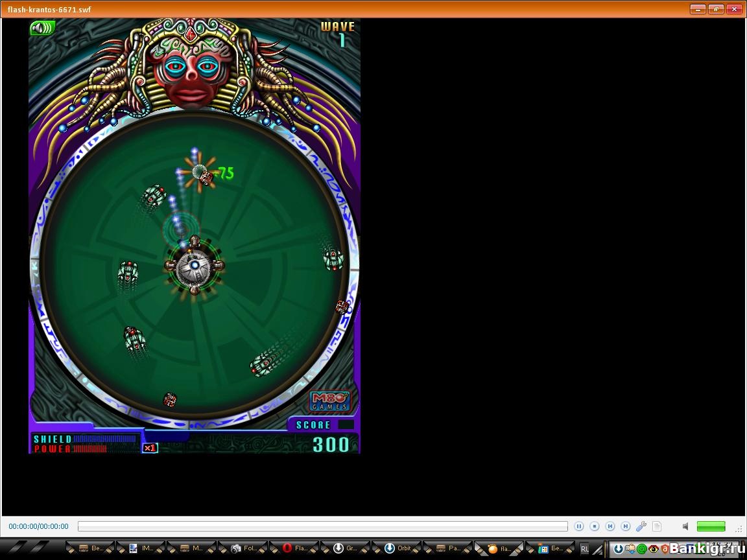Pause playback in the player controls
Viewport: 747px width, 560px height.
pos(579,526)
